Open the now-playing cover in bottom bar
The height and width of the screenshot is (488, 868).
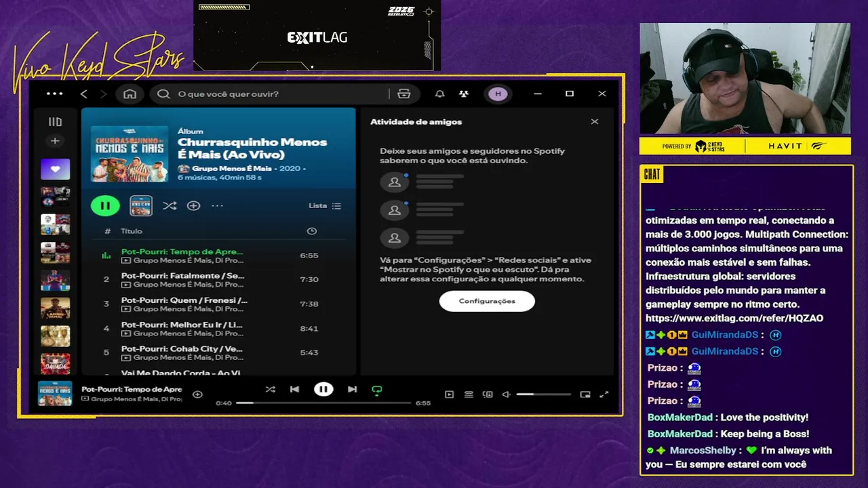55,394
